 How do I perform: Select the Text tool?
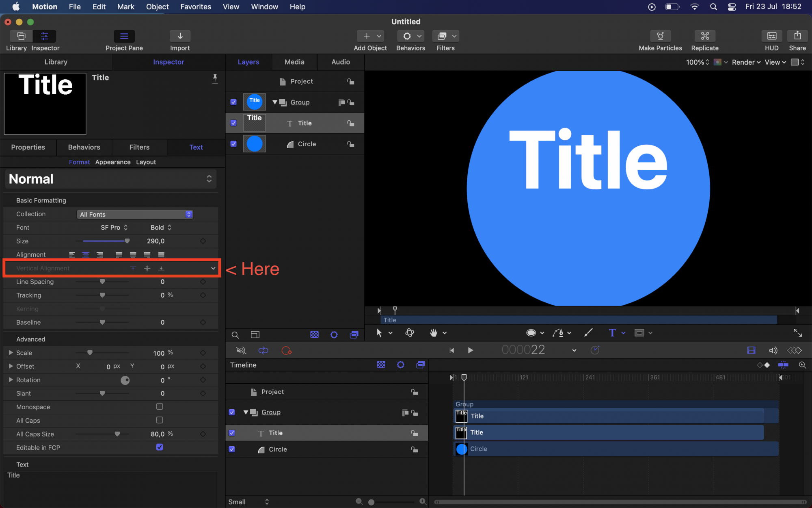(x=612, y=333)
